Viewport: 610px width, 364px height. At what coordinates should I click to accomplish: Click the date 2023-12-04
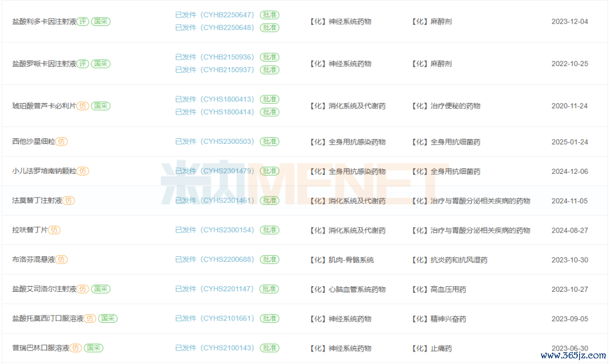tap(569, 21)
